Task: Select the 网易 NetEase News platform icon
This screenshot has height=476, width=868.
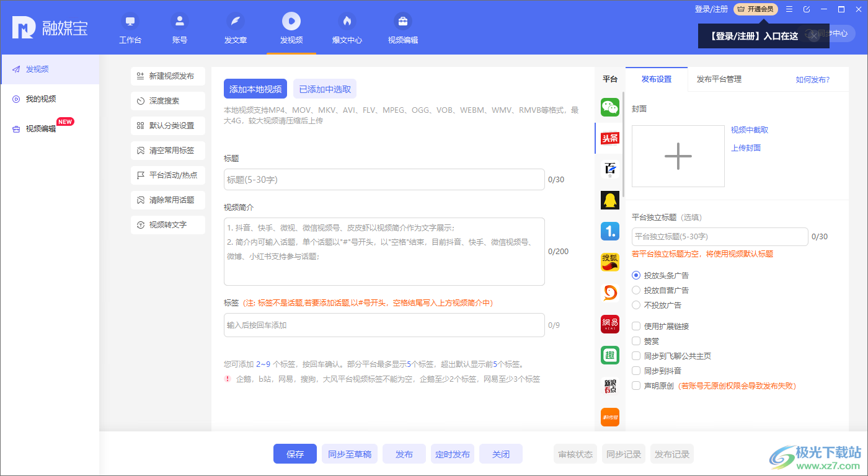Action: 610,324
